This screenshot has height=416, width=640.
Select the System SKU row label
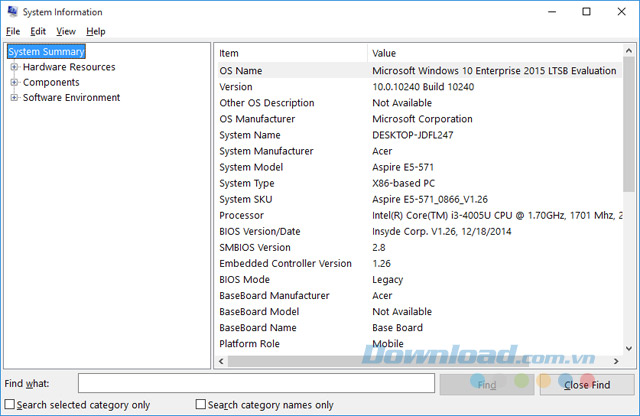click(246, 199)
